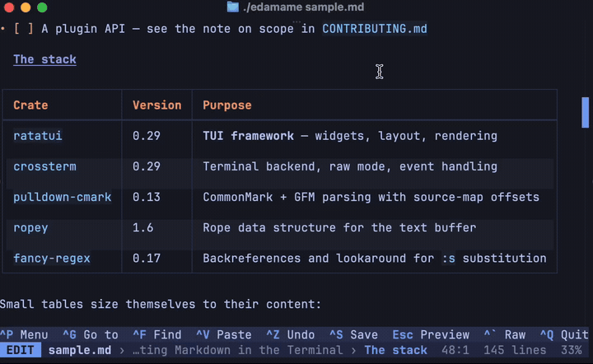The height and width of the screenshot is (364, 593).
Task: Click the cursor position 48:1
Action: pyautogui.click(x=455, y=350)
